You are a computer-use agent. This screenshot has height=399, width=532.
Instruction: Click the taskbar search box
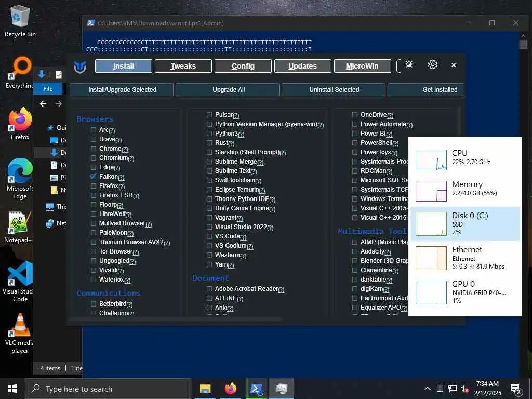(x=108, y=389)
